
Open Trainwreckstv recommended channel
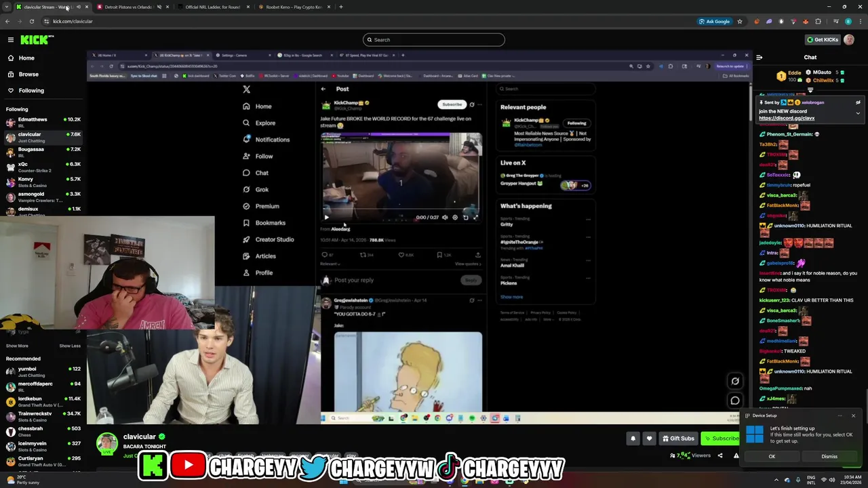43,416
